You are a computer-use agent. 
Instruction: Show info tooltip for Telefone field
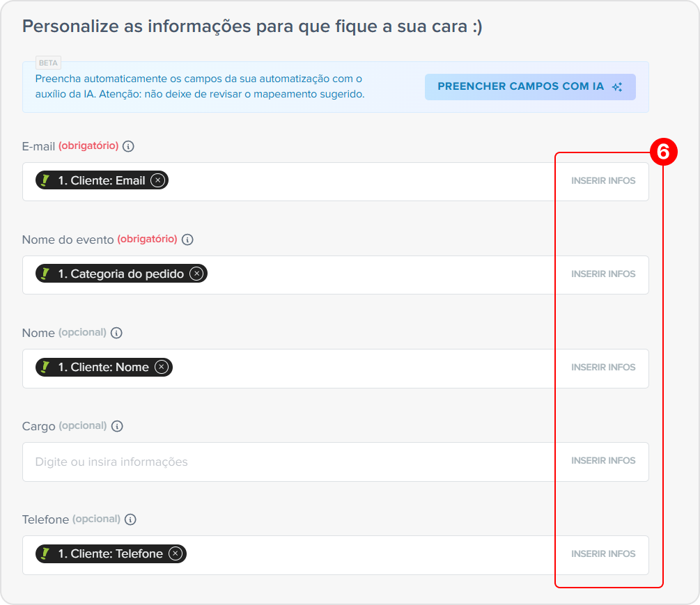[x=130, y=519]
